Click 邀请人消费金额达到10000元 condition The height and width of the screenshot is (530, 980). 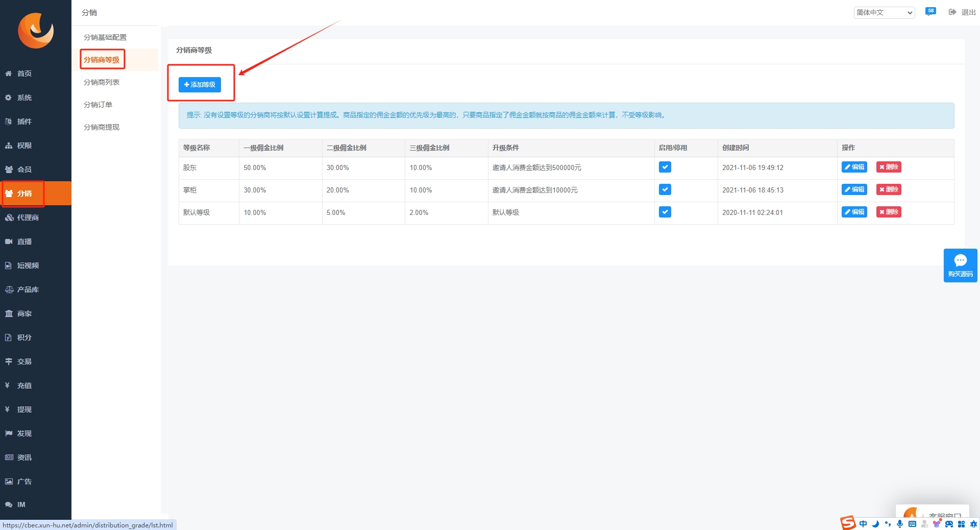click(535, 190)
